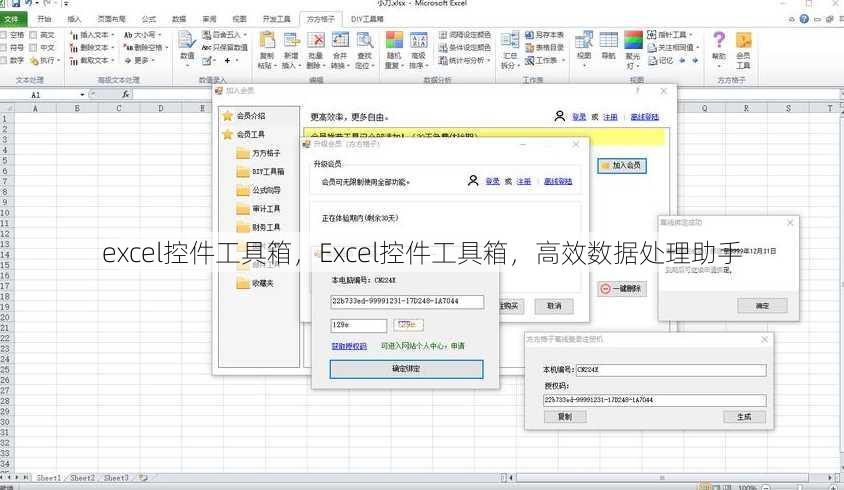This screenshot has height=490, width=844.
Task: Switch to the 公式 Formulas tab
Action: coord(149,19)
